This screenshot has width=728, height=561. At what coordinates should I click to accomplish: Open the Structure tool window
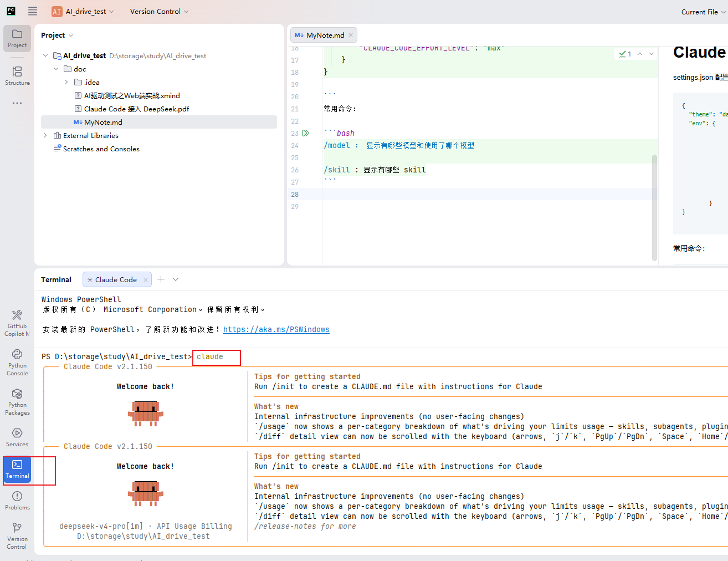(17, 76)
